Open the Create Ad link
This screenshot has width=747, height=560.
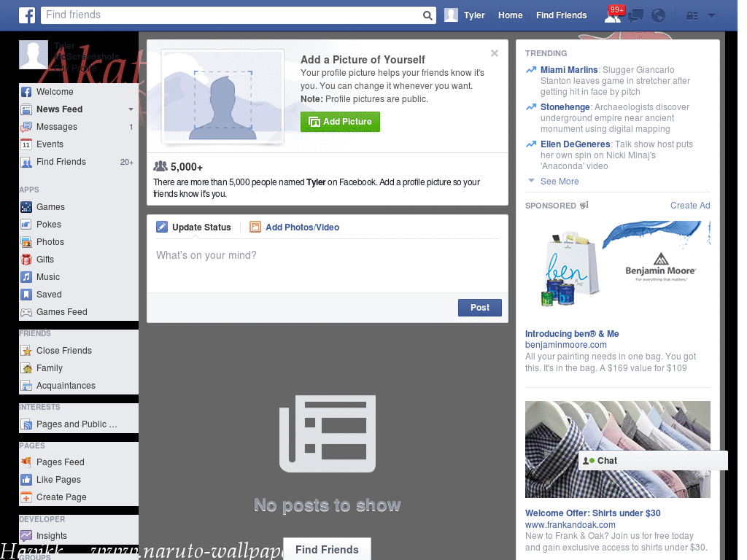pyautogui.click(x=690, y=205)
